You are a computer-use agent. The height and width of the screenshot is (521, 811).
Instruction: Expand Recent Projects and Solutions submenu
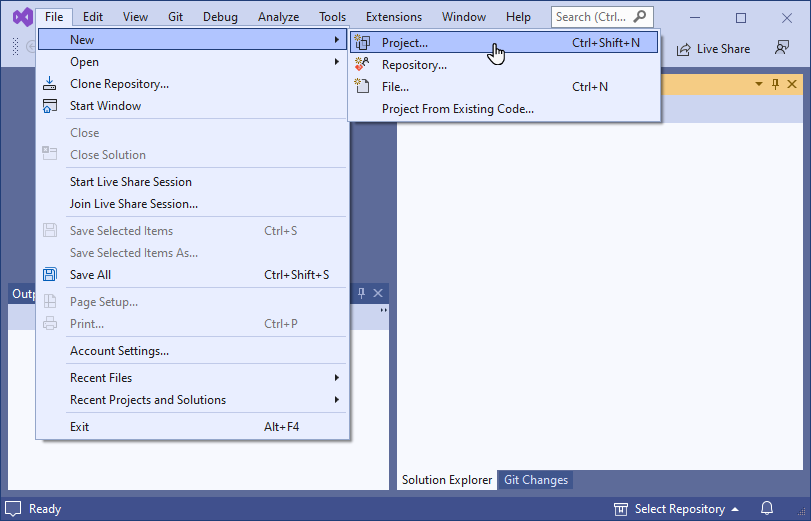pos(192,400)
